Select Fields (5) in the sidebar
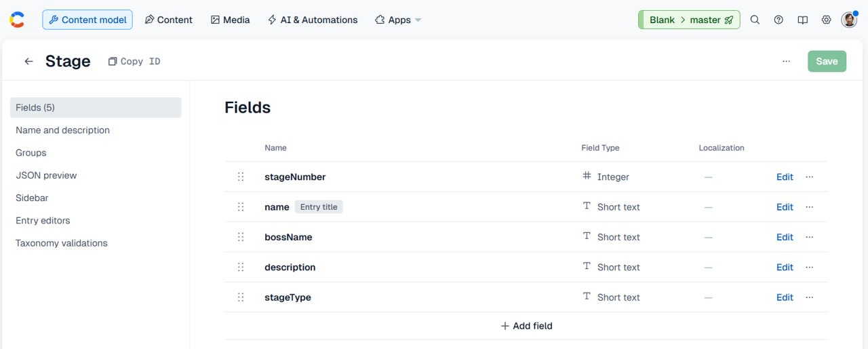 click(x=96, y=107)
